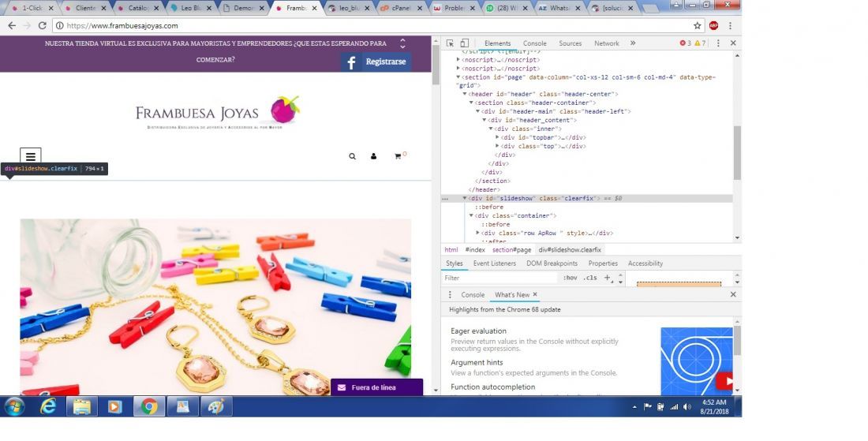Viewport: 868px width, 441px height.
Task: Click the Styles Filter input field
Action: pyautogui.click(x=498, y=278)
